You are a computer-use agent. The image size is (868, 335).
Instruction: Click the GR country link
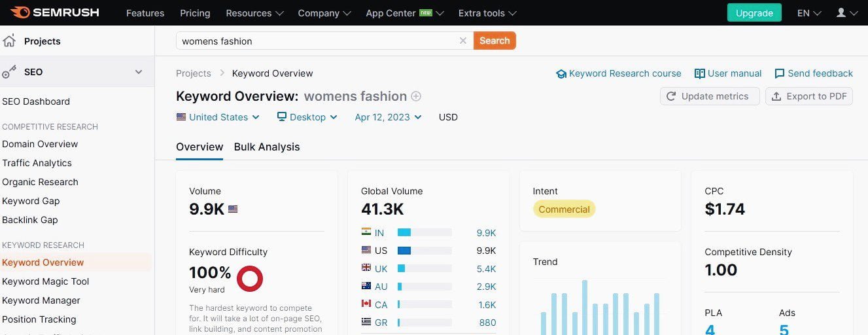381,323
